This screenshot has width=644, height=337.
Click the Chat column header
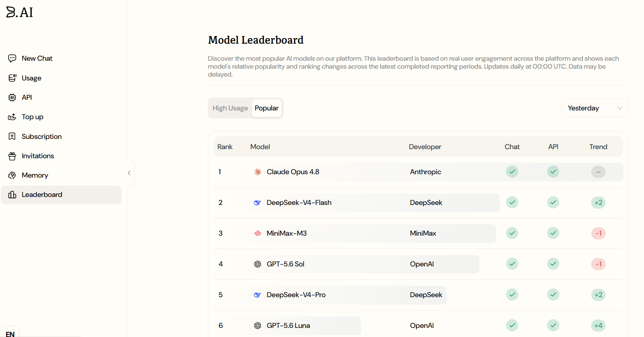coord(512,147)
